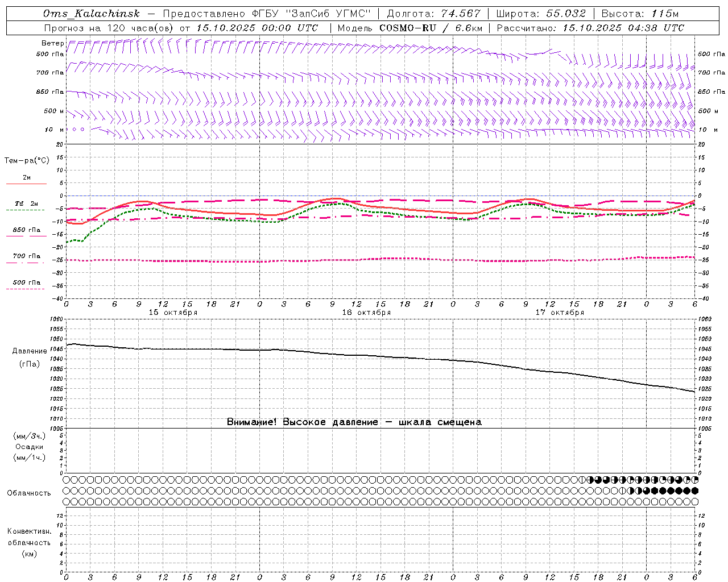Click the dashed line sample under the Td 2м legend

coord(26,210)
